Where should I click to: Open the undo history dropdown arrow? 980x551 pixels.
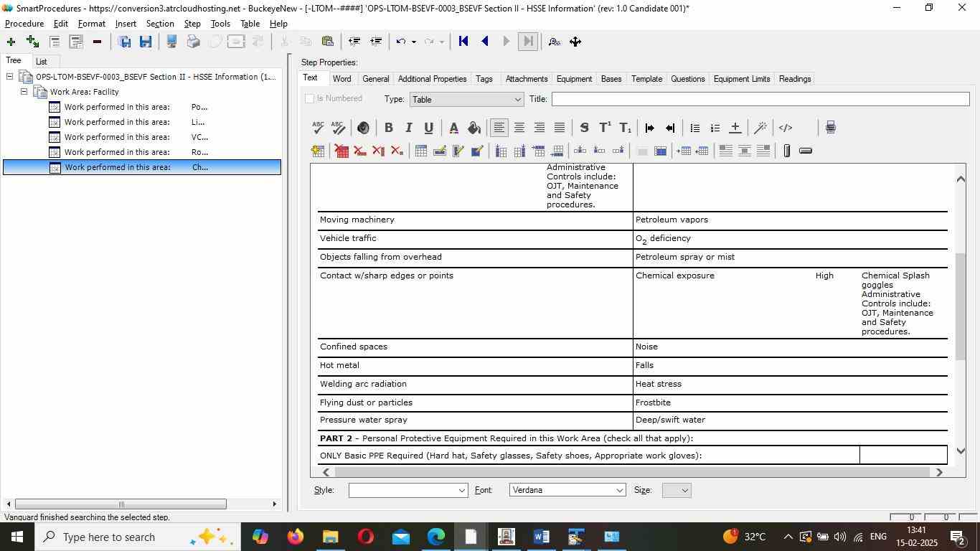click(x=414, y=42)
